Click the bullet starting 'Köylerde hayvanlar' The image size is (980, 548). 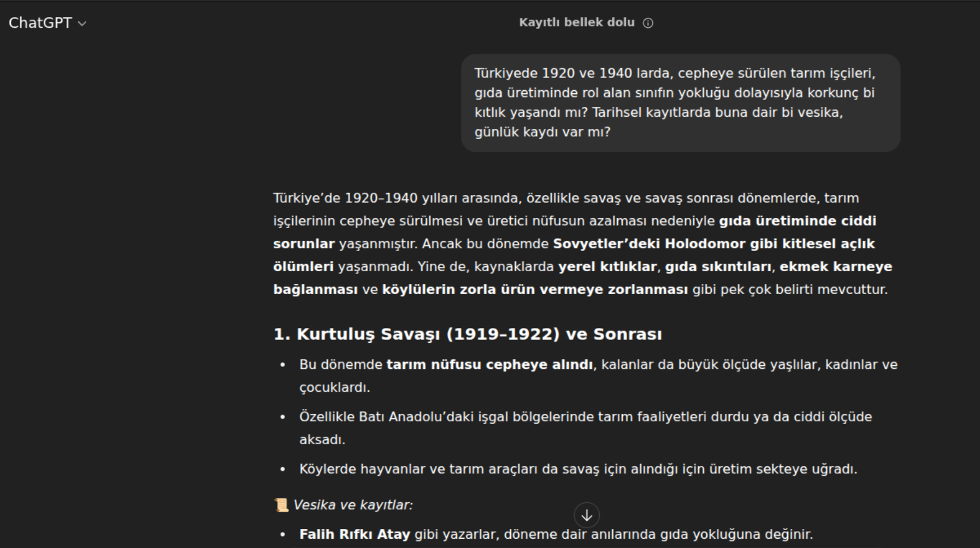[578, 469]
